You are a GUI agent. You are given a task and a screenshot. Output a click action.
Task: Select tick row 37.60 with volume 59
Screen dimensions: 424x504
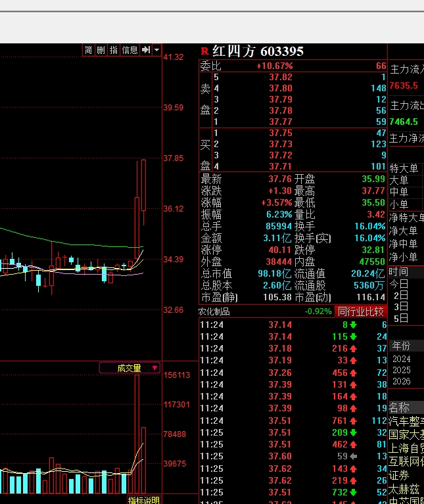tap(293, 456)
